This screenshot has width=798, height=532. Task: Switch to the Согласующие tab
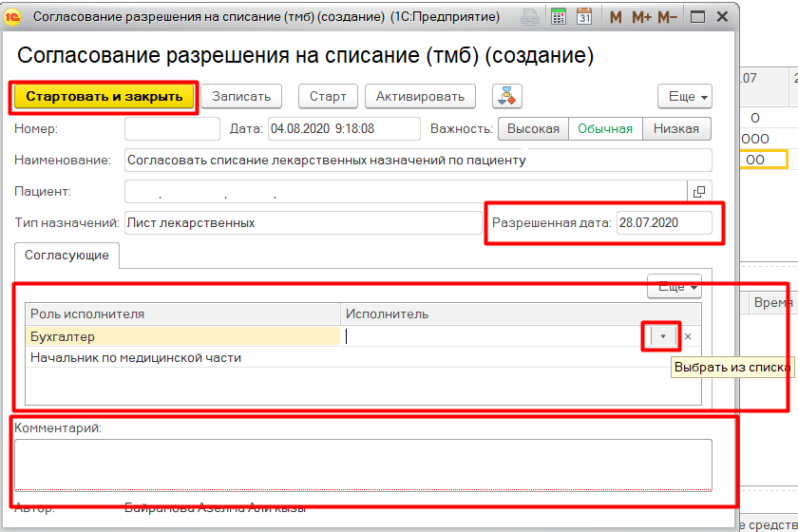point(66,255)
